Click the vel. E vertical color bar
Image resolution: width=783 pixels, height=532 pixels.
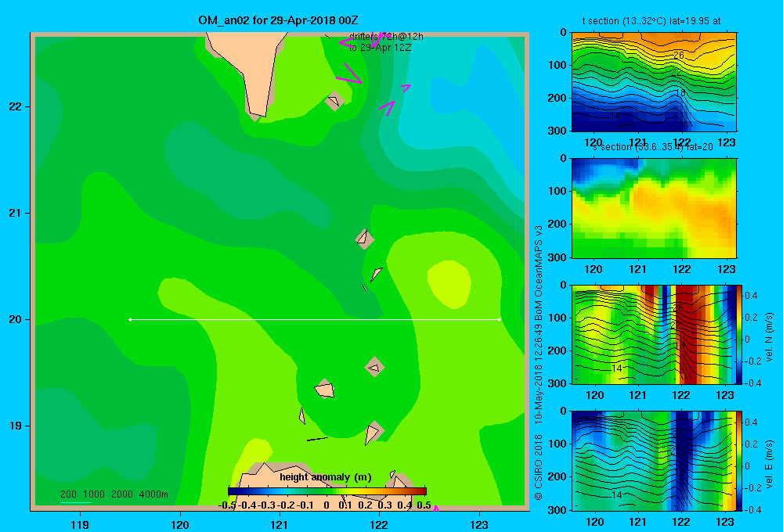tap(740, 461)
